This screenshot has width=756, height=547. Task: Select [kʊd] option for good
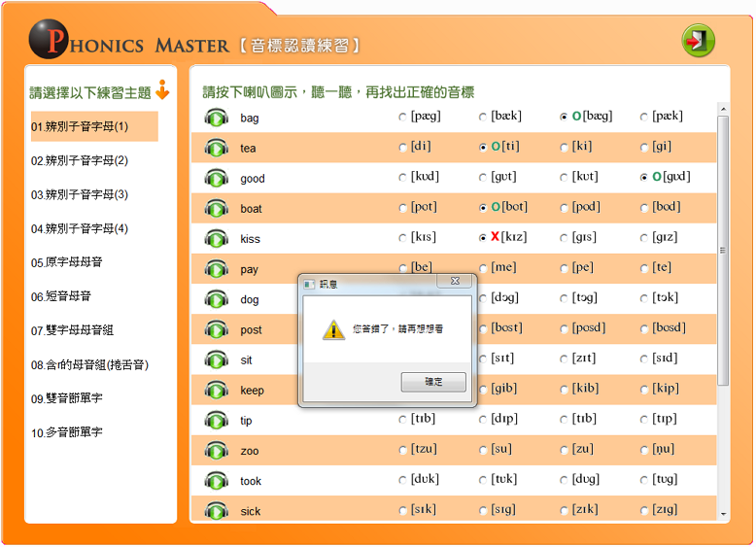[x=402, y=178]
